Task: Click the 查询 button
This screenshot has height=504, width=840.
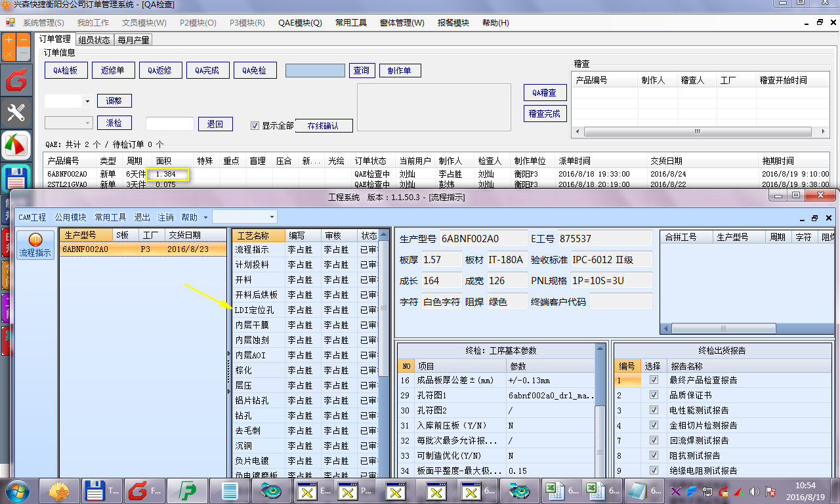Action: point(361,70)
